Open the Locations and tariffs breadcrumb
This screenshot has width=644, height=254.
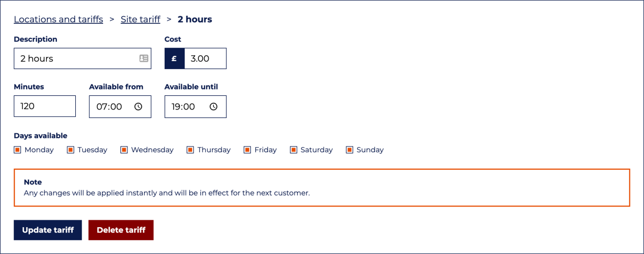(x=58, y=19)
